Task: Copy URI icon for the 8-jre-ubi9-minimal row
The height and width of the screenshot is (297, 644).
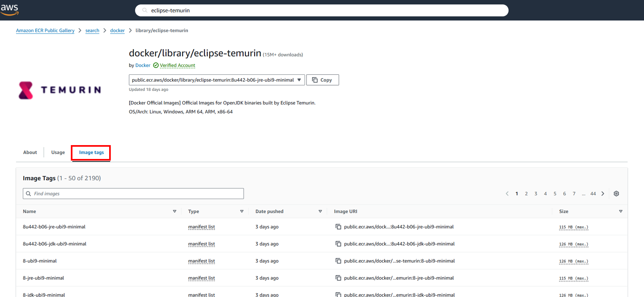Action: (338, 278)
